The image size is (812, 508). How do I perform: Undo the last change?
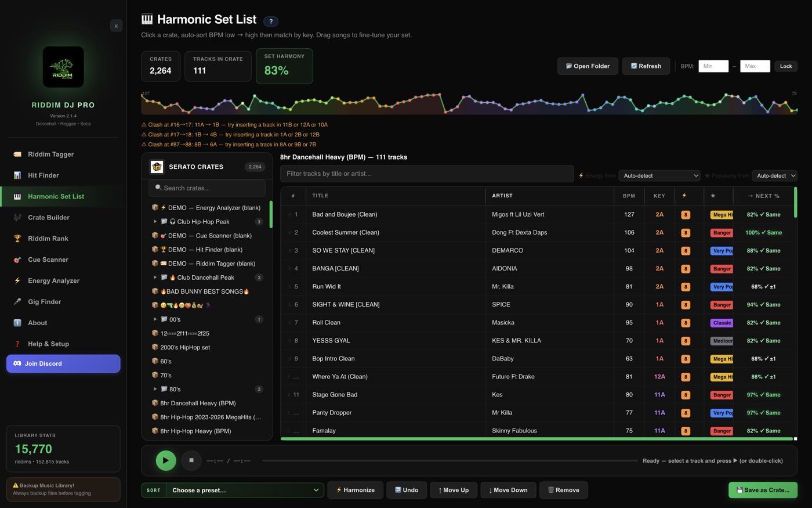point(407,490)
